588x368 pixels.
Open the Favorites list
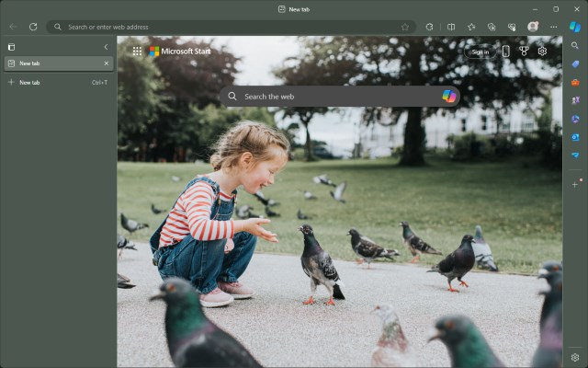pos(471,27)
